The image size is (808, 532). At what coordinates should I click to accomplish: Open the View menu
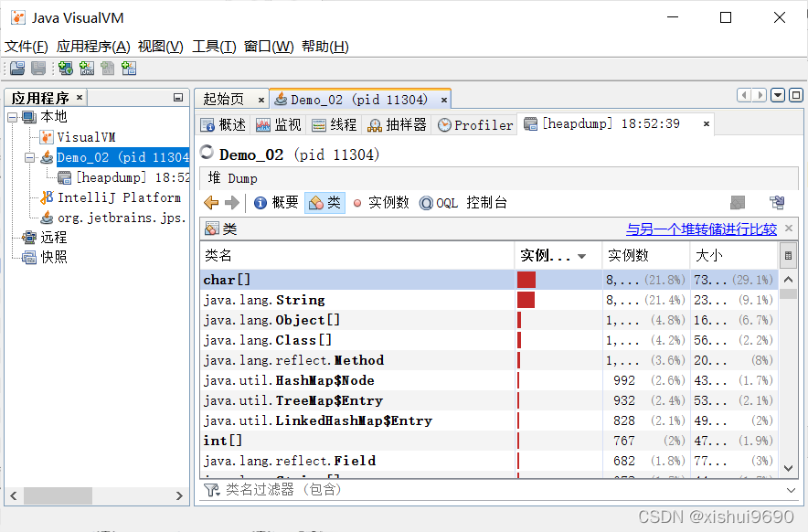[160, 47]
